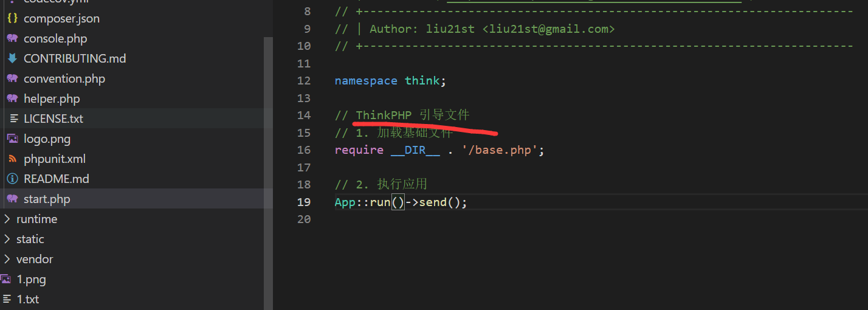Click the braces icon beside composer.json
Image resolution: width=868 pixels, height=310 pixels.
coord(12,18)
